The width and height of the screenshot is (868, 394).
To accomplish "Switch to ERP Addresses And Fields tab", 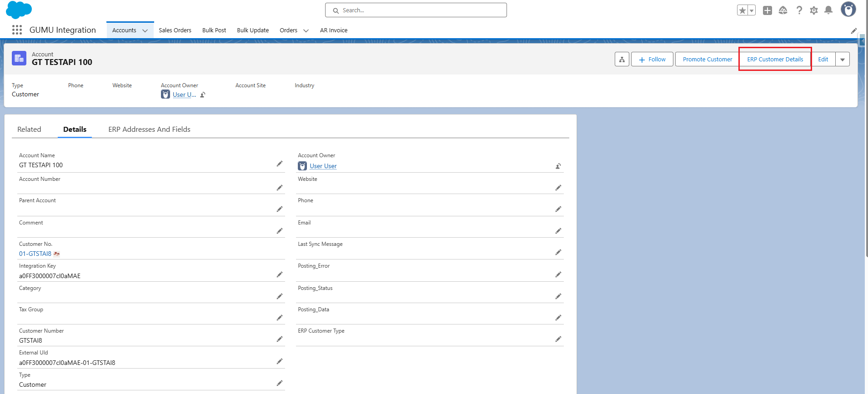I will click(149, 130).
